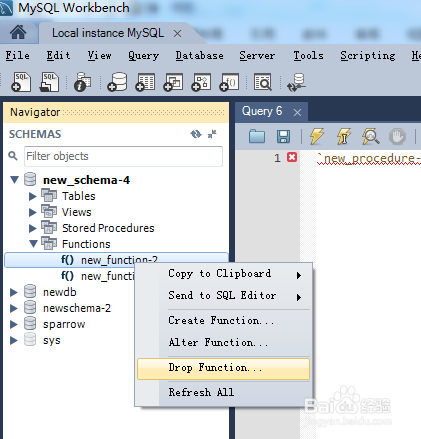Create a new function toolbar icon
Viewport: 421px width, 439px height.
pyautogui.click(x=229, y=82)
